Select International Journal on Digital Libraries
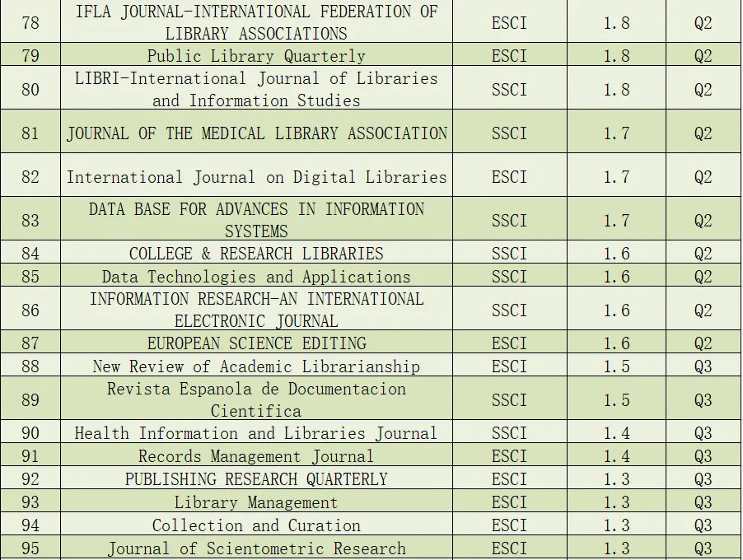This screenshot has width=743, height=560. point(256,177)
